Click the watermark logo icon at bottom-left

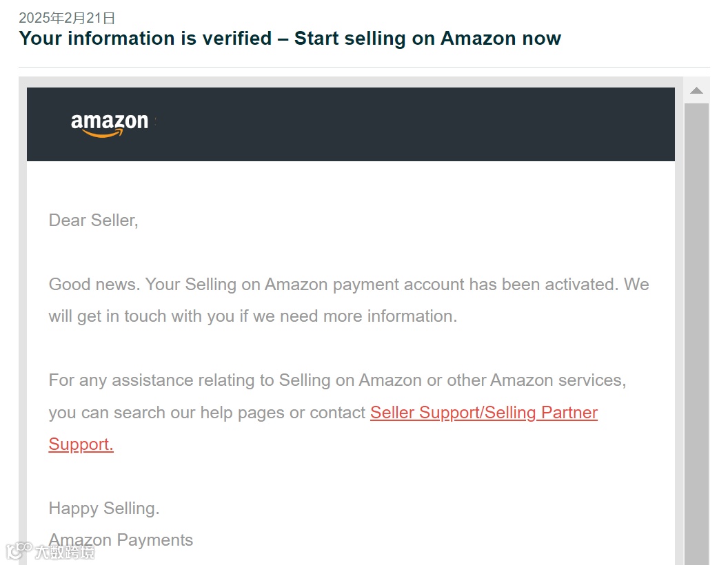(x=19, y=551)
